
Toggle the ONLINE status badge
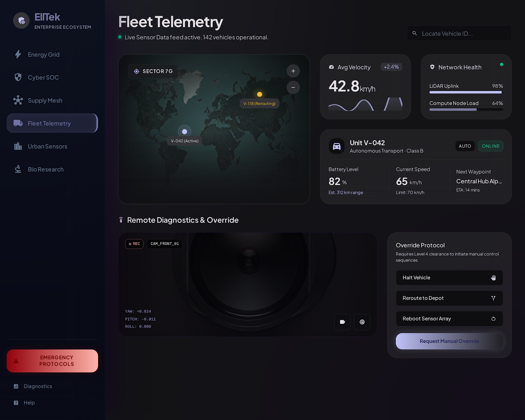(491, 146)
